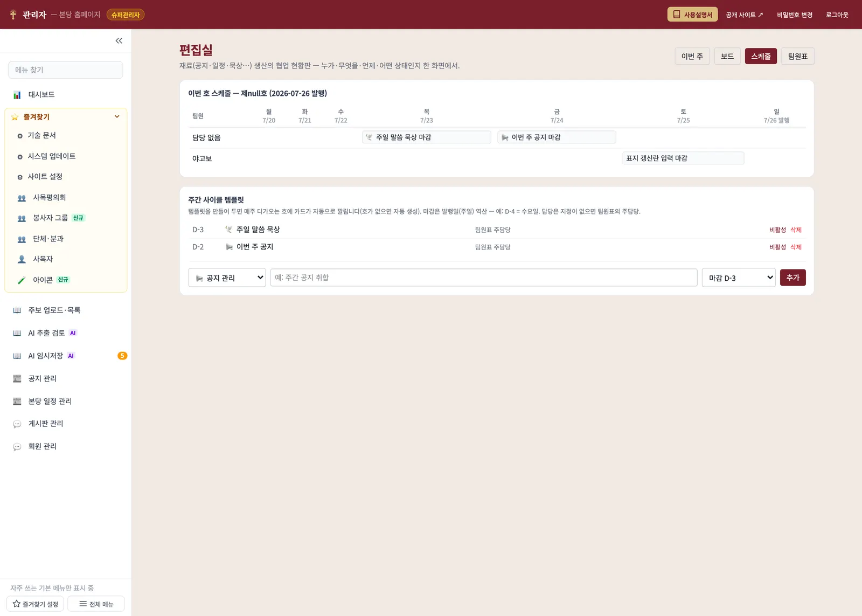The height and width of the screenshot is (616, 862).
Task: Open the 이번 주 공지 마감 schedule card
Action: [x=557, y=137]
